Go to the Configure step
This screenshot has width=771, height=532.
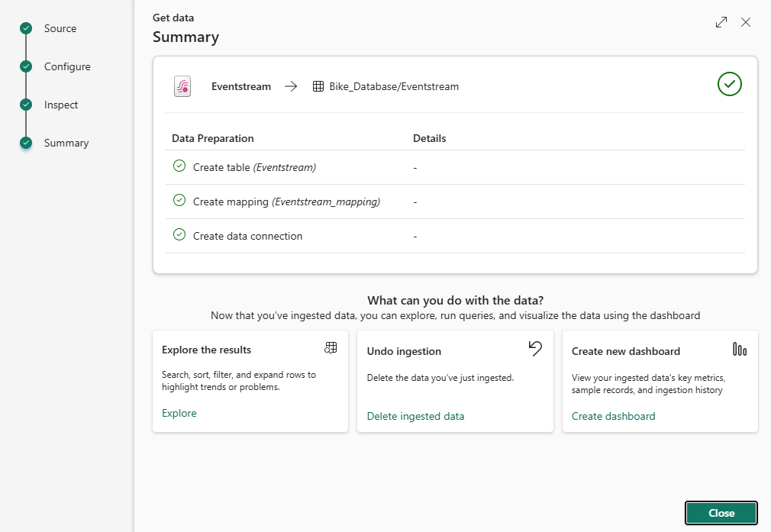tap(66, 66)
